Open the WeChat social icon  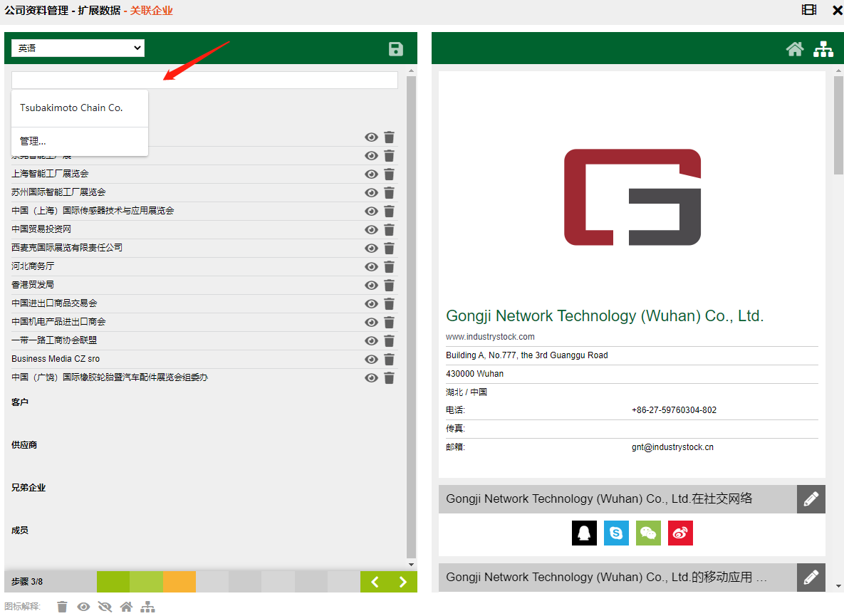pyautogui.click(x=648, y=533)
